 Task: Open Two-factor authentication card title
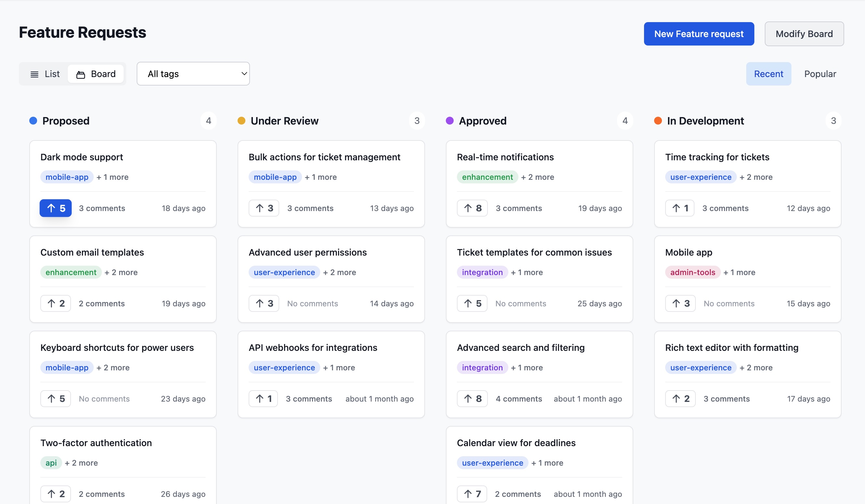tap(96, 443)
